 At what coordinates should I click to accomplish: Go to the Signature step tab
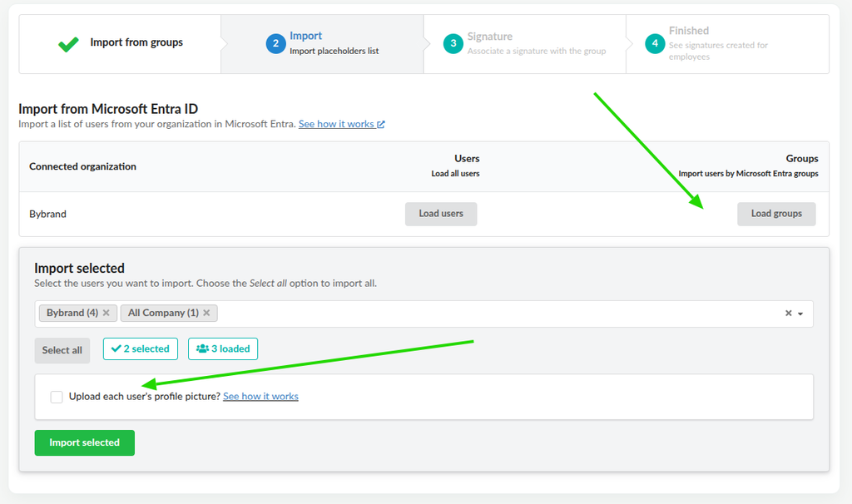525,44
